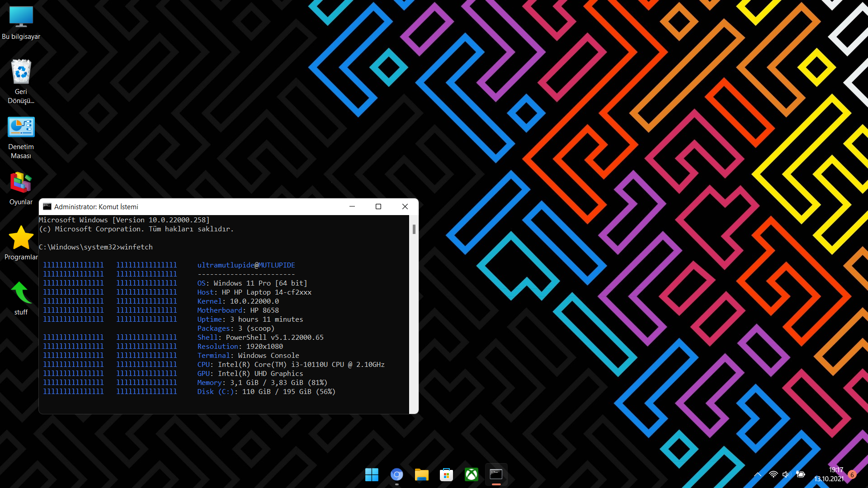Open the Programlar star folder icon
868x488 pixels.
(x=21, y=238)
